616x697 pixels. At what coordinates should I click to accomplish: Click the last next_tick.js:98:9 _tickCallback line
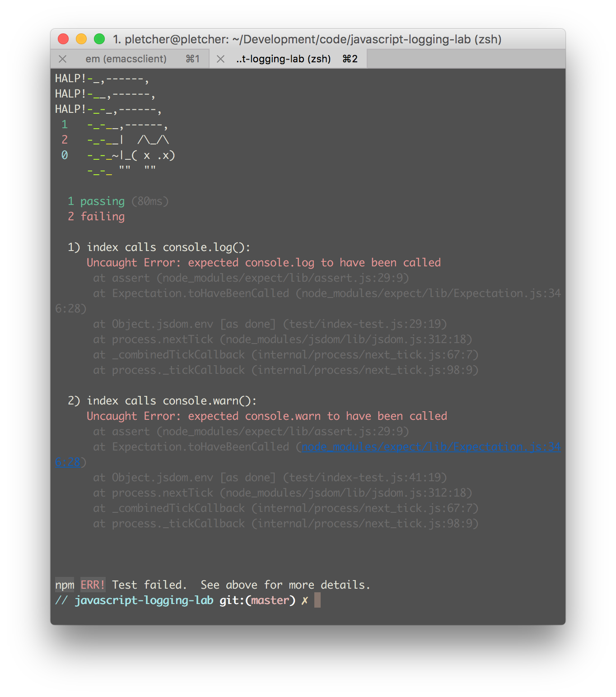coord(286,524)
